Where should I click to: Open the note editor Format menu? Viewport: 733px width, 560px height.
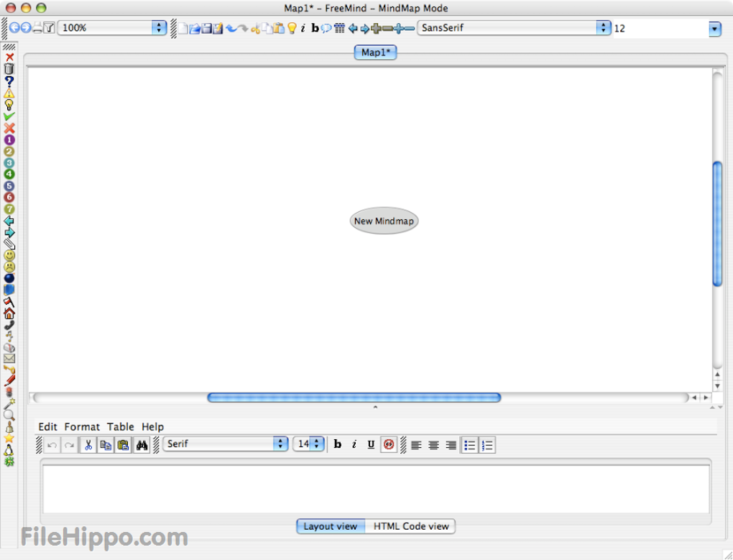[82, 427]
